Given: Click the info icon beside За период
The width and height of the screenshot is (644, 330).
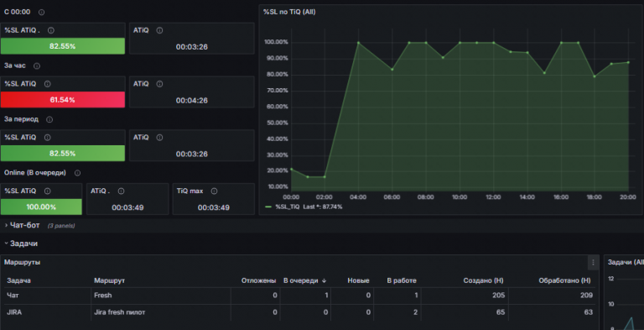Looking at the screenshot, I should 49,119.
